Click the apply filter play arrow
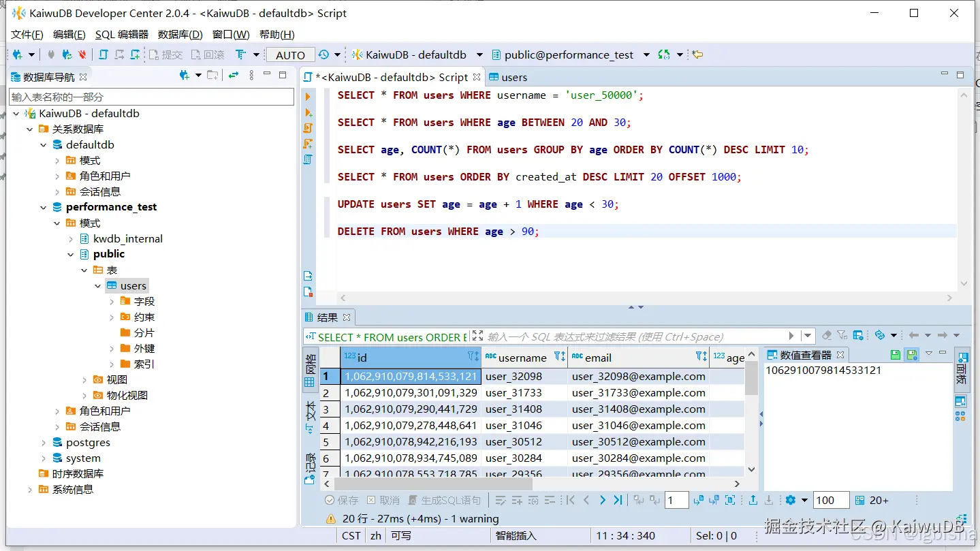 click(791, 336)
